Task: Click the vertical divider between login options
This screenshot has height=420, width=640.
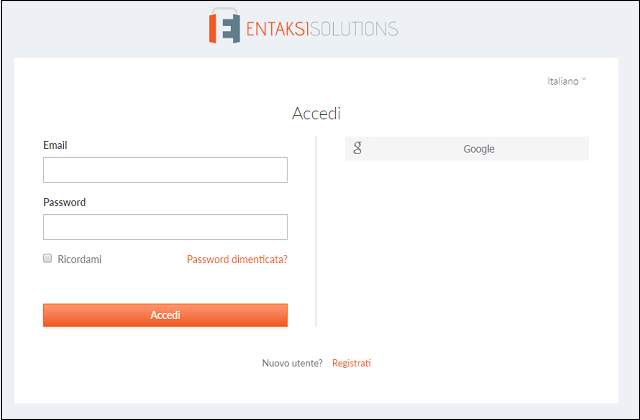Action: 316,232
